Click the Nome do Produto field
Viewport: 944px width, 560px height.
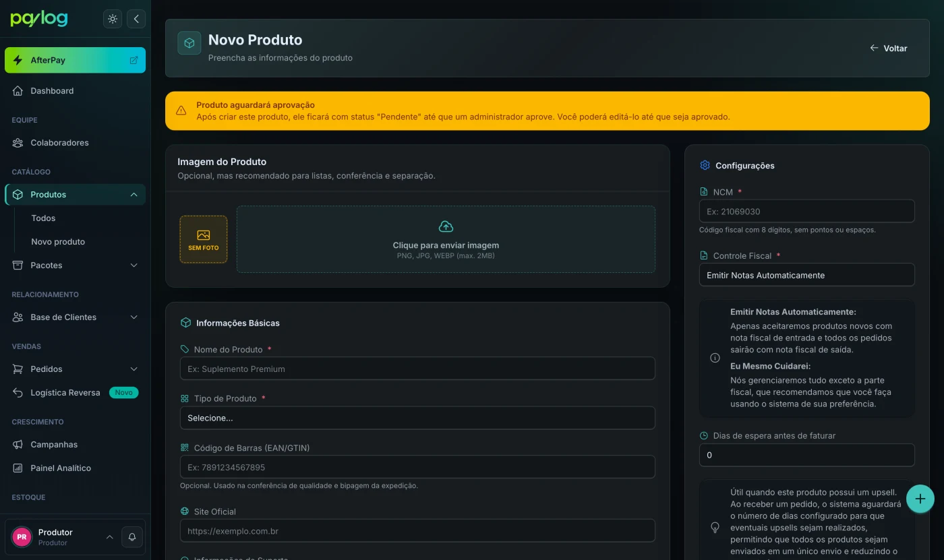click(417, 369)
